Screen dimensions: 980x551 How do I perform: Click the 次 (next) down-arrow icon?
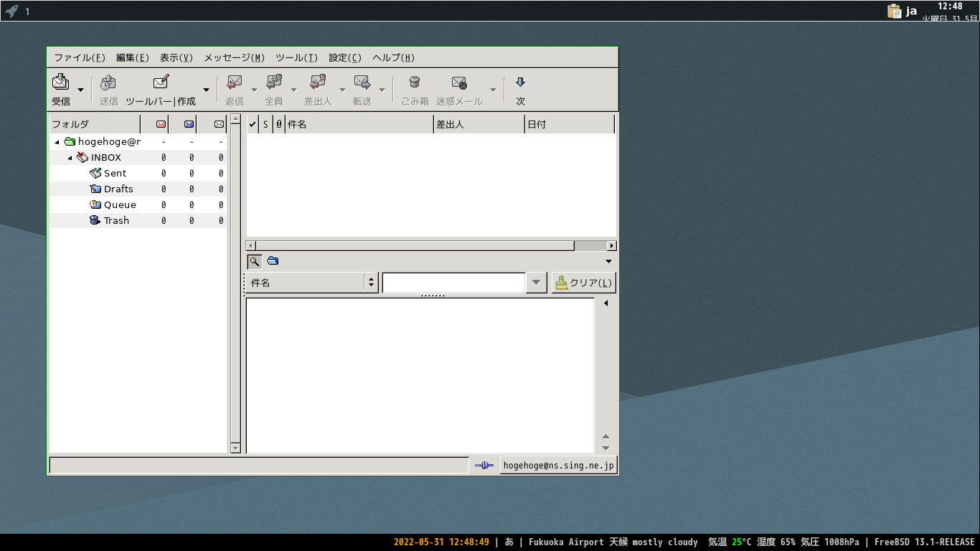(x=521, y=82)
